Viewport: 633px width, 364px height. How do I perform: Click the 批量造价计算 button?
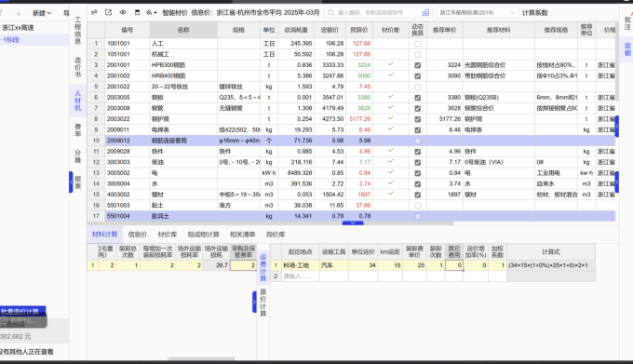tap(22, 311)
